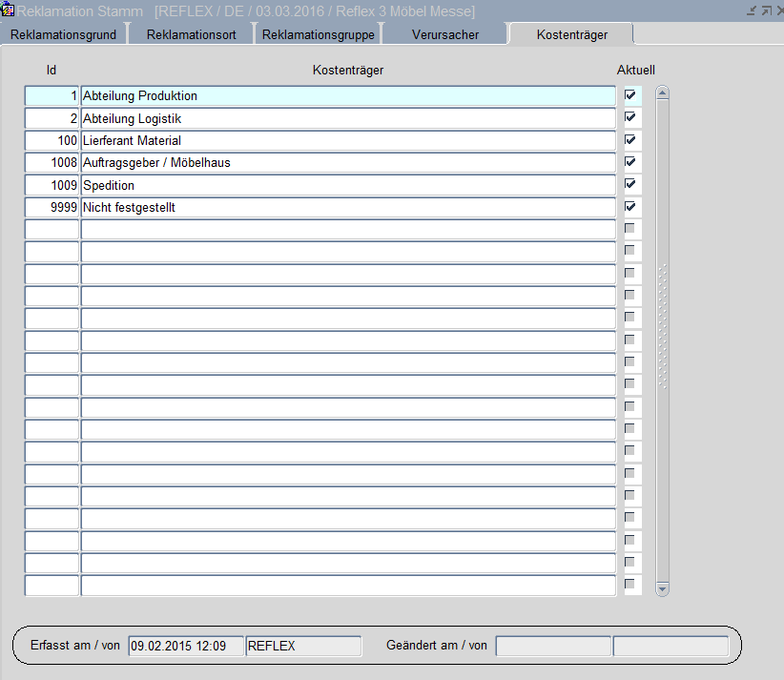
Task: Click the Kostenträger tab
Action: (x=571, y=34)
